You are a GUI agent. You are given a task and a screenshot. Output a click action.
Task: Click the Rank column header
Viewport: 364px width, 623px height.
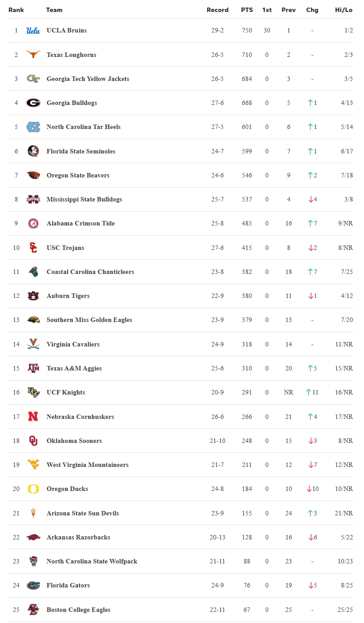tap(16, 10)
